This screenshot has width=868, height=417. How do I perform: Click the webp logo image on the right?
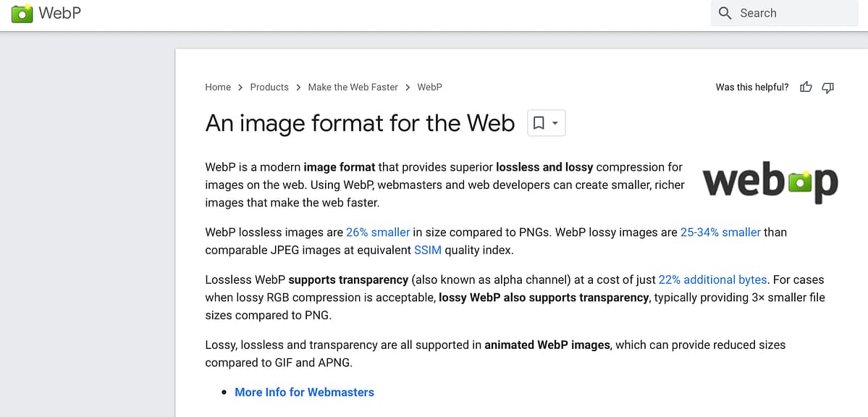click(770, 182)
